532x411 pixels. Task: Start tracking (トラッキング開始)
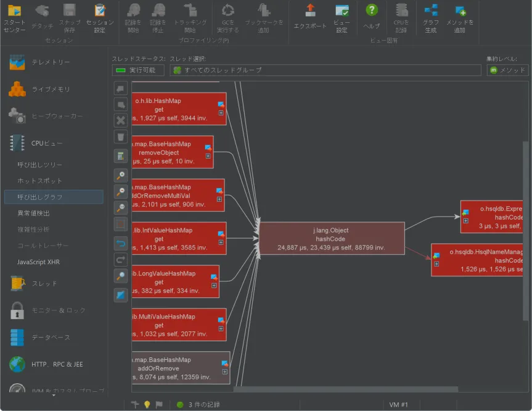pyautogui.click(x=190, y=19)
